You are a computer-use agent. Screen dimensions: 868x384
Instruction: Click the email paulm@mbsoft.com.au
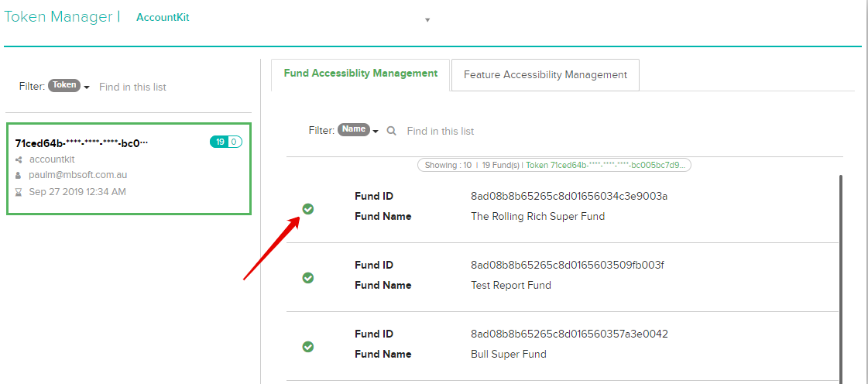point(78,175)
